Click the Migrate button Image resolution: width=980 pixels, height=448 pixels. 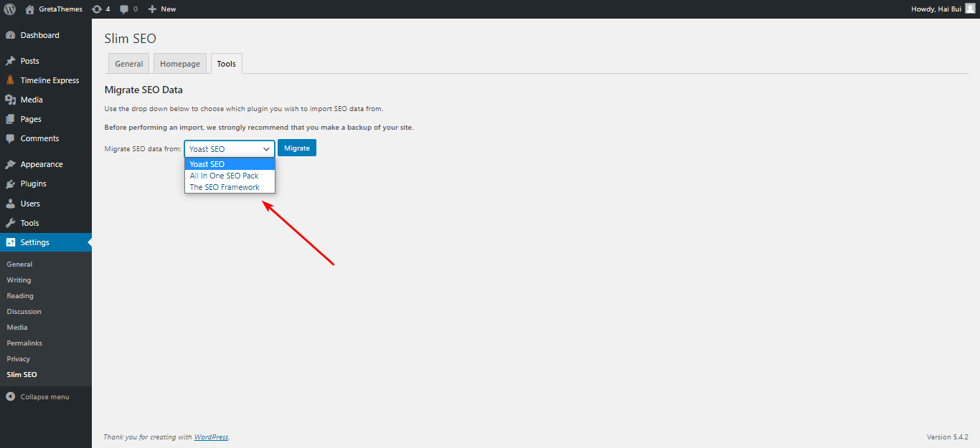point(296,148)
